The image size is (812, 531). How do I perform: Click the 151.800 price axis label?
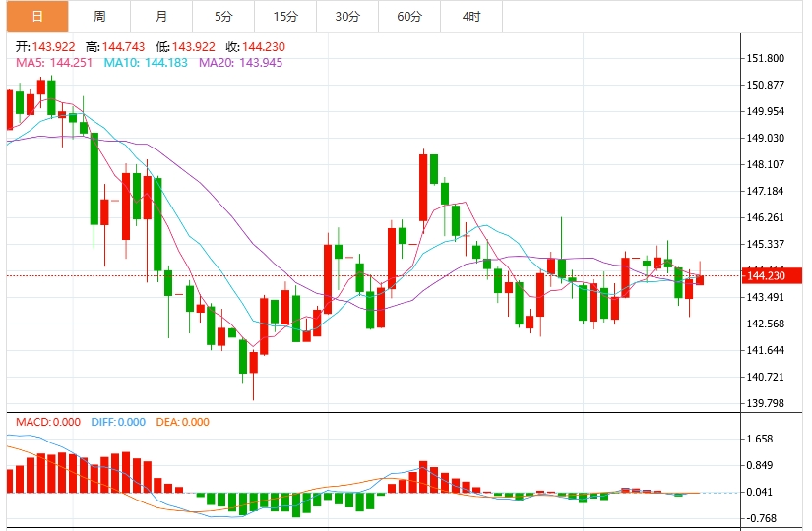(x=766, y=58)
